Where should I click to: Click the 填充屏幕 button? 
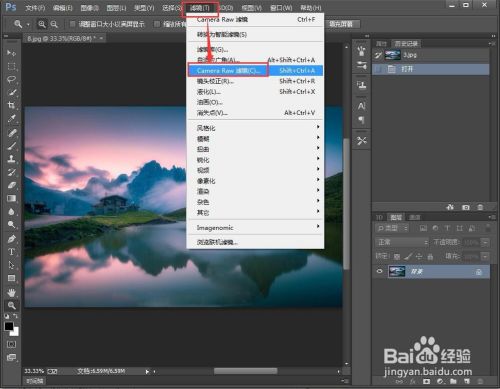click(x=341, y=24)
